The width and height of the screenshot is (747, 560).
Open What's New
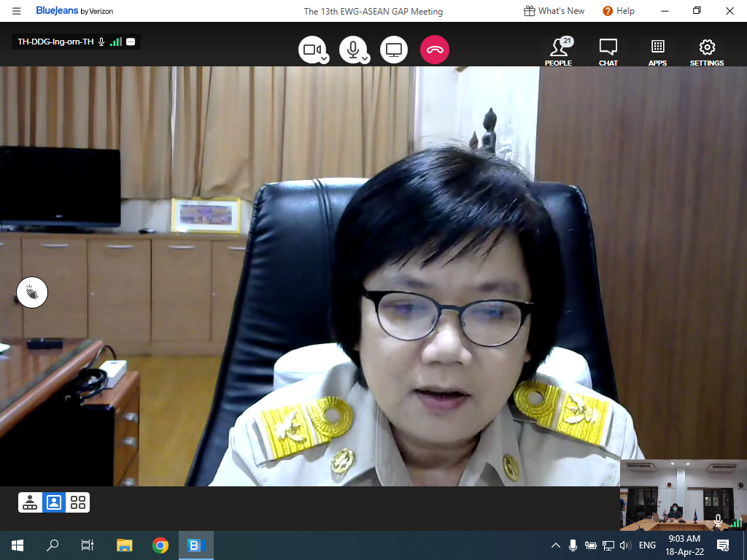554,11
